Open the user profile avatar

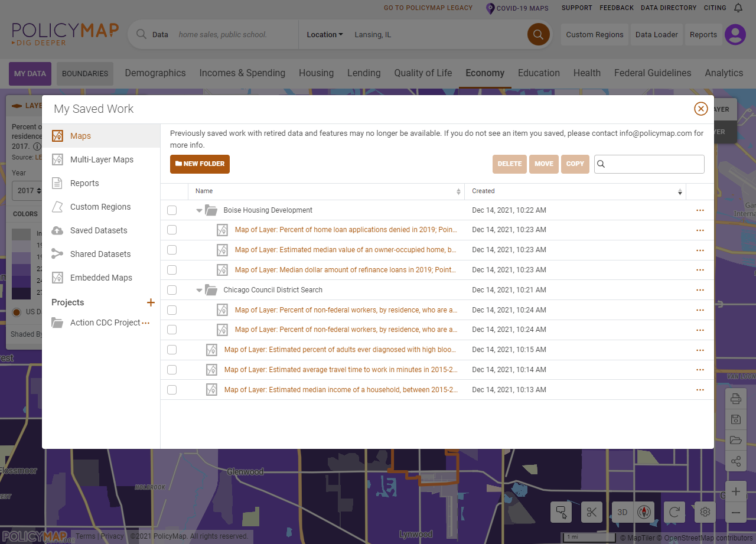735,34
